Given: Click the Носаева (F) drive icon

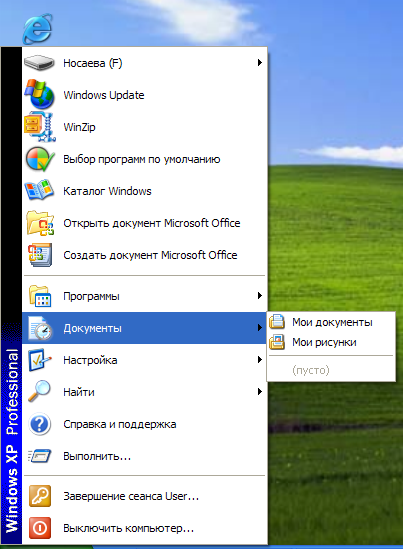Looking at the screenshot, I should click(39, 63).
